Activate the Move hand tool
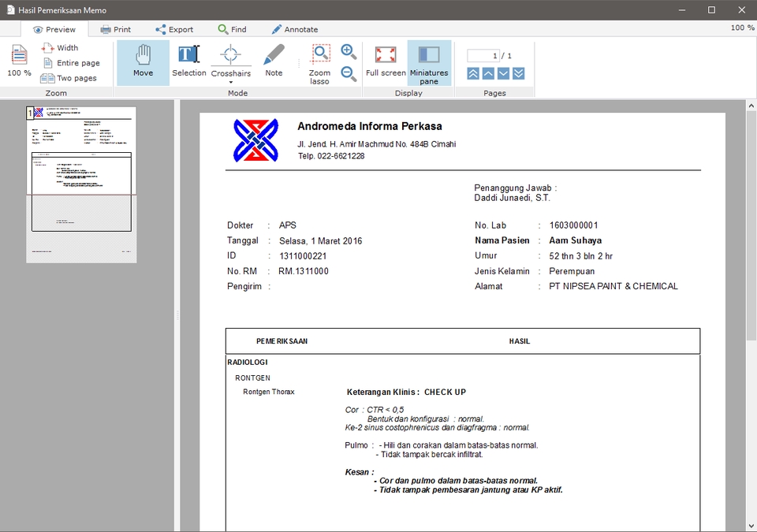The height and width of the screenshot is (532, 757). tap(143, 63)
